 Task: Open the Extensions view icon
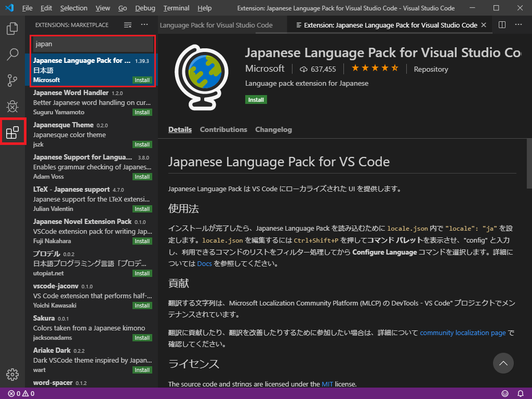pyautogui.click(x=12, y=132)
